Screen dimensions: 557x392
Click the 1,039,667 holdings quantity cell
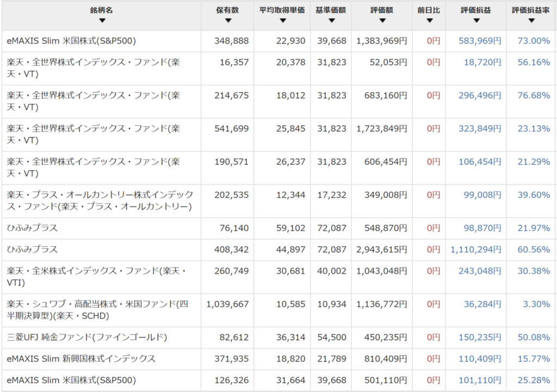227,304
